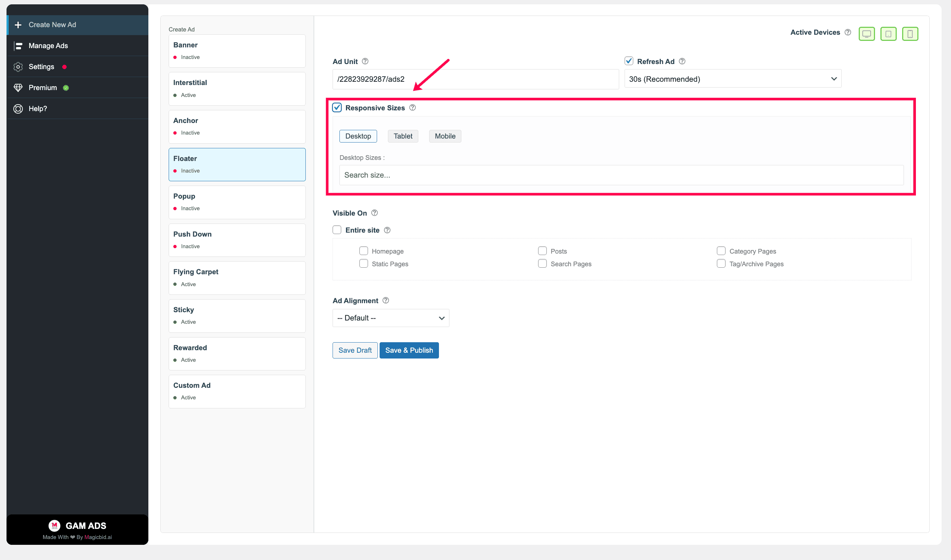Viewport: 951px width, 560px height.
Task: Enable the Entire site checkbox
Action: click(337, 230)
